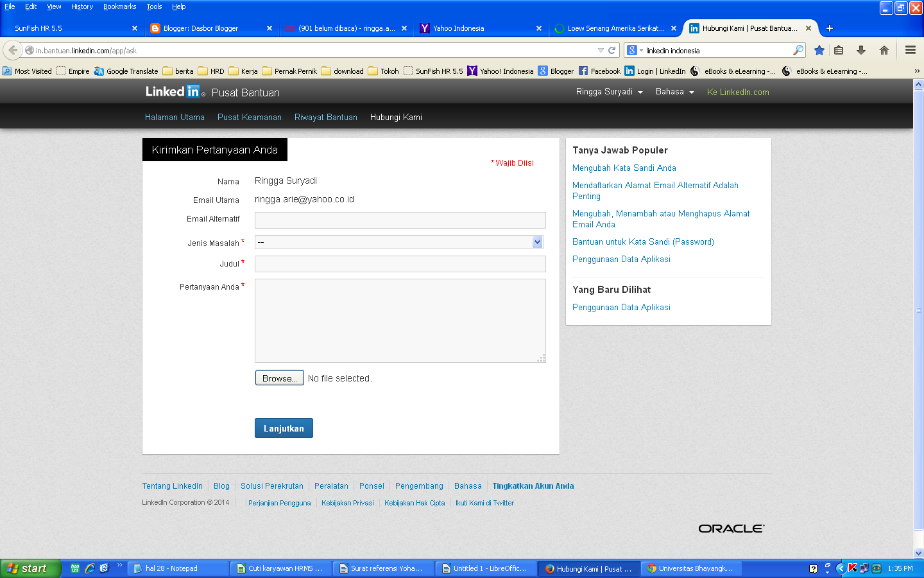The image size is (924, 578).
Task: Open Facebook bookmark in toolbar
Action: coord(600,71)
